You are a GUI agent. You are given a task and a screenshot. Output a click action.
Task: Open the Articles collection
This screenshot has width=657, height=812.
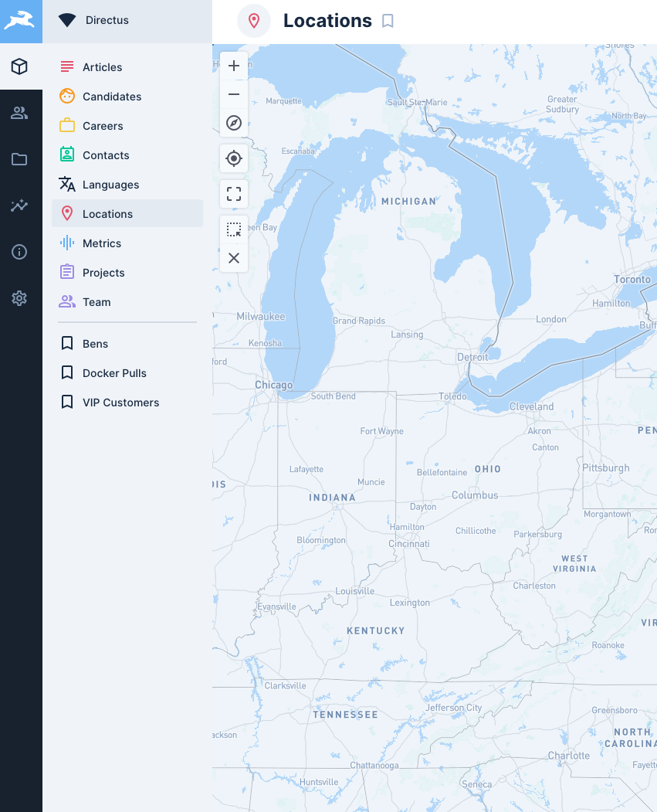point(127,66)
